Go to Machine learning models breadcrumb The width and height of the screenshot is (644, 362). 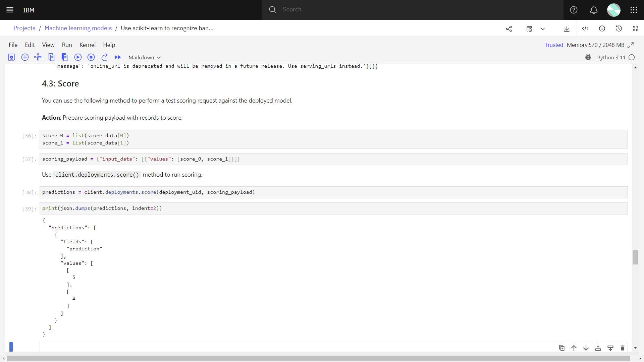tap(78, 28)
